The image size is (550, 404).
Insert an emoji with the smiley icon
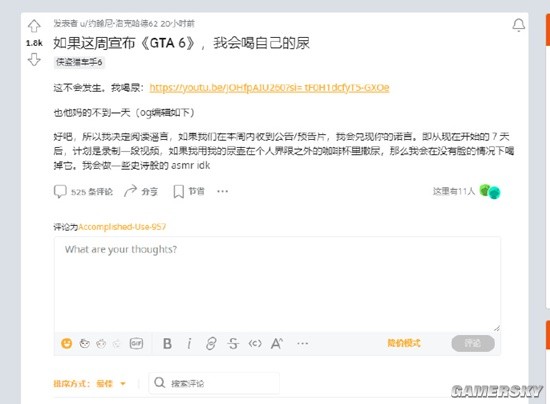pos(67,343)
